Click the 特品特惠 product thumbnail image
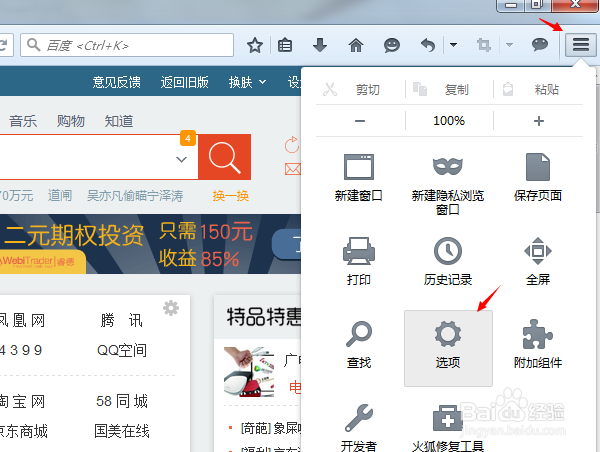 coord(249,372)
